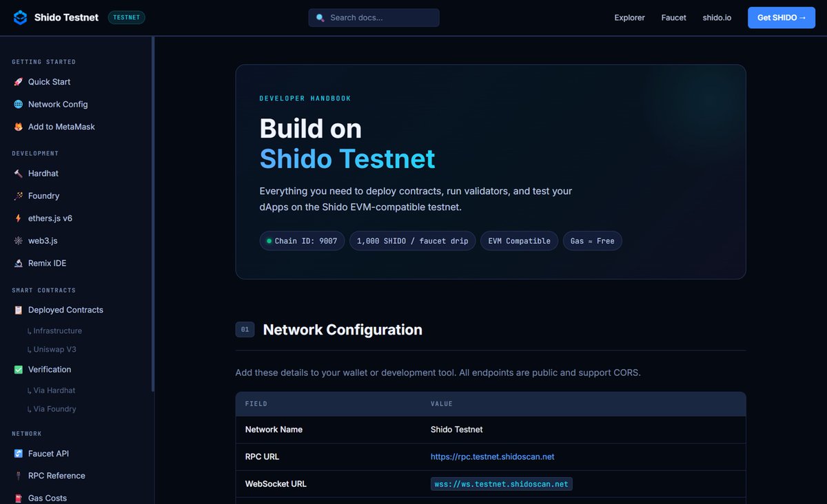
Task: Click the microscope icon beside Remix IDE
Action: point(18,264)
